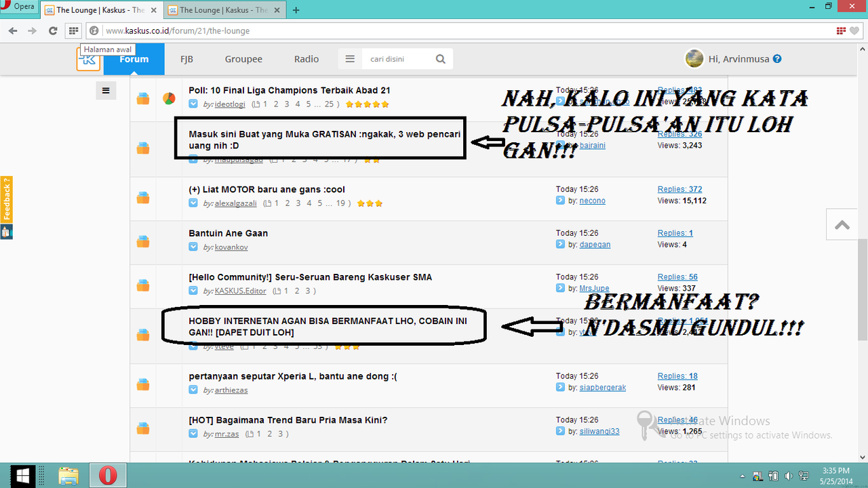The height and width of the screenshot is (488, 868).
Task: Click Replies: 56 link
Action: (x=677, y=277)
